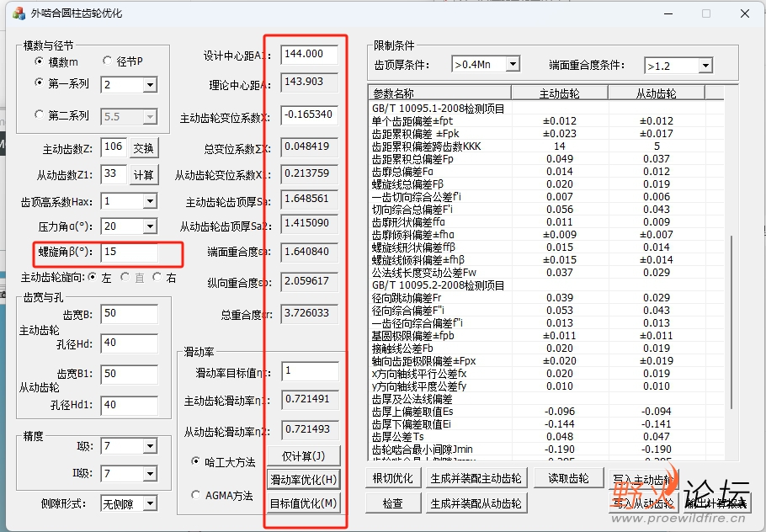The image size is (766, 532).
Task: Click the 写入主动齿轮 button
Action: (x=644, y=479)
